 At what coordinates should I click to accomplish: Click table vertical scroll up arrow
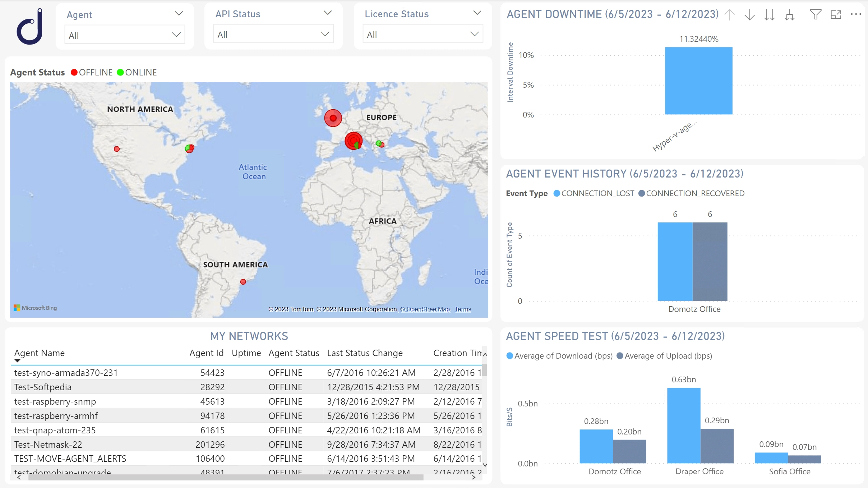(485, 354)
